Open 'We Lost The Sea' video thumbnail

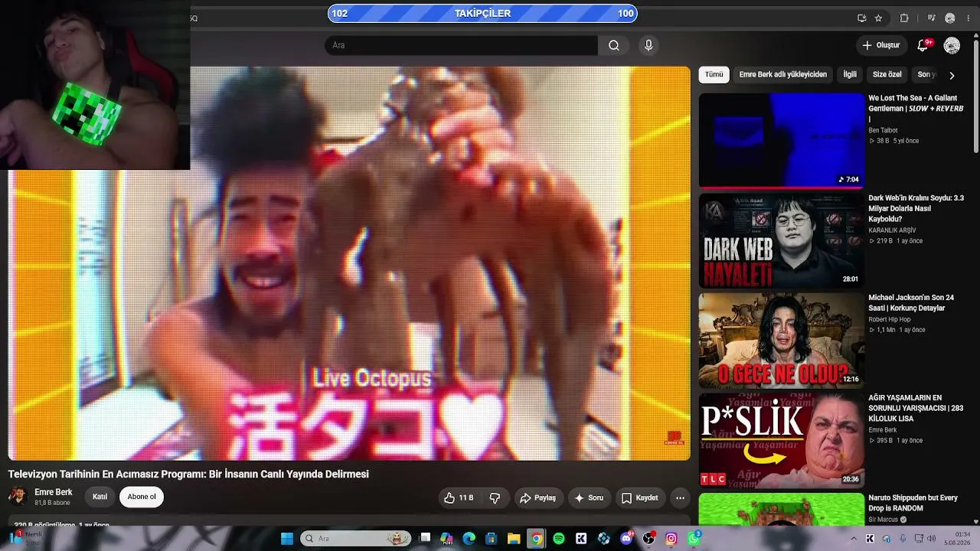782,140
